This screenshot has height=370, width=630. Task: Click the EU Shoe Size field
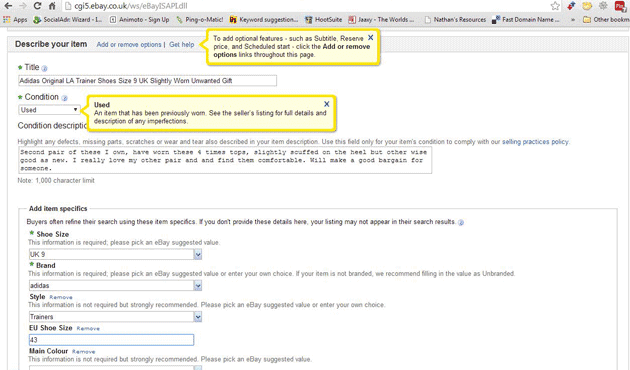111,340
